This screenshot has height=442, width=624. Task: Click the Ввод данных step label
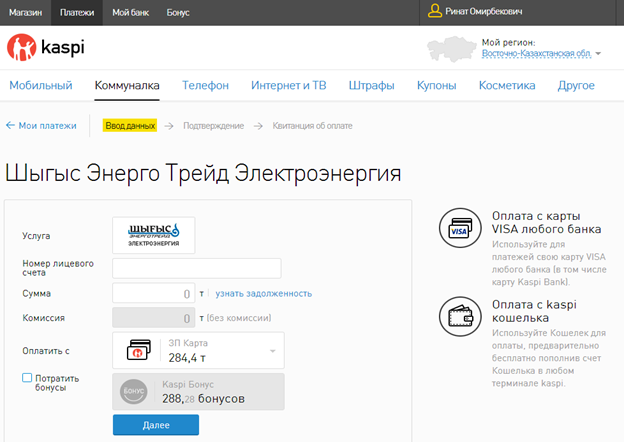point(130,126)
